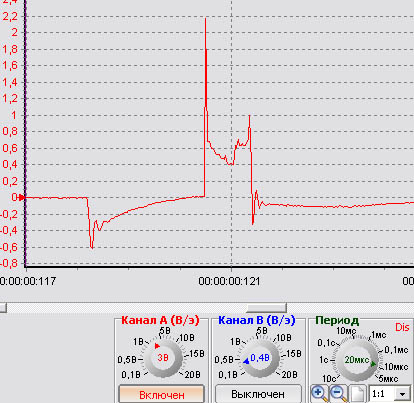Set Период dial to 10с
The height and width of the screenshot is (403, 414).
coord(328,379)
